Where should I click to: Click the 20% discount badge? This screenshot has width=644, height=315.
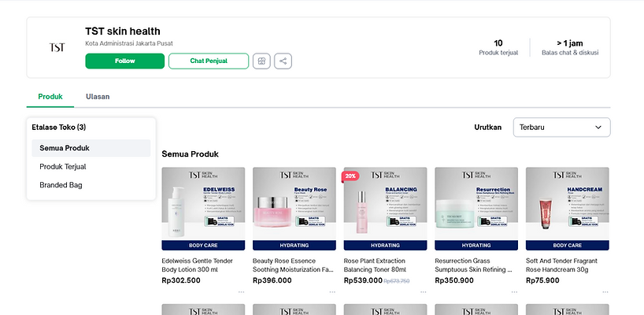pos(350,176)
